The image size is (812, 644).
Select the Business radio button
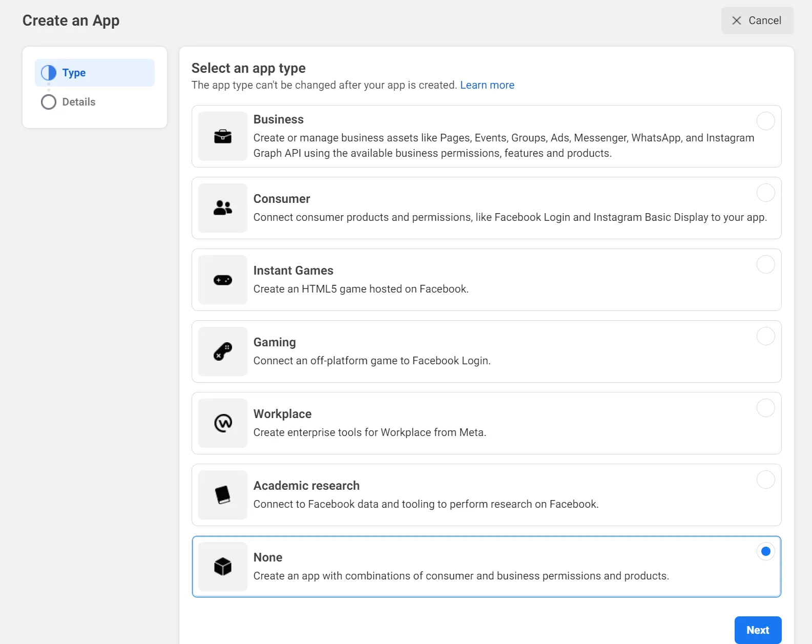pos(766,121)
